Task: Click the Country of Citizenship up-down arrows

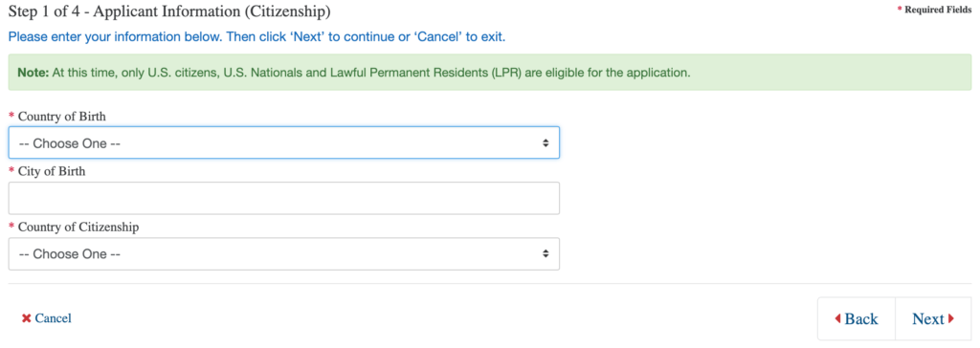Action: pos(546,254)
